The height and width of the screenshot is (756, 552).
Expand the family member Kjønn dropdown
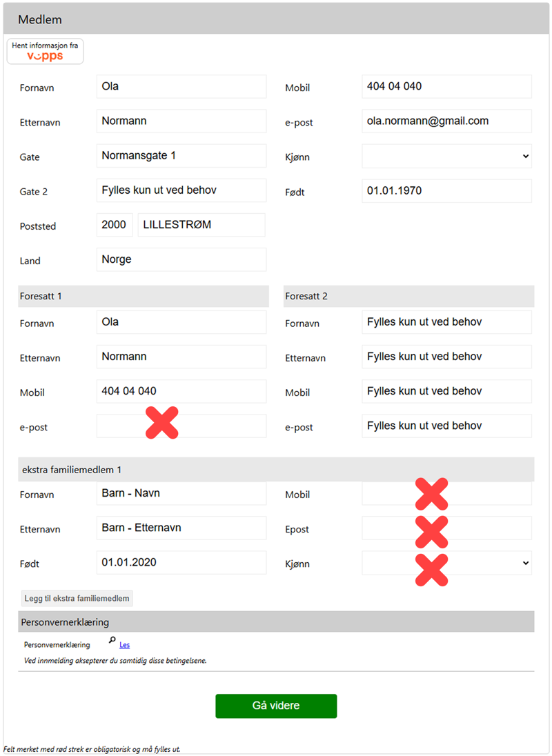coord(446,564)
